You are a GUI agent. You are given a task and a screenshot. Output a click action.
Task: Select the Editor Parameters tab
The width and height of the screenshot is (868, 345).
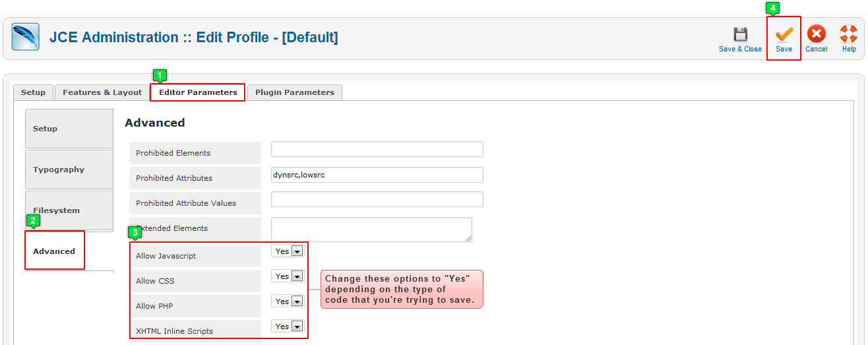click(198, 92)
